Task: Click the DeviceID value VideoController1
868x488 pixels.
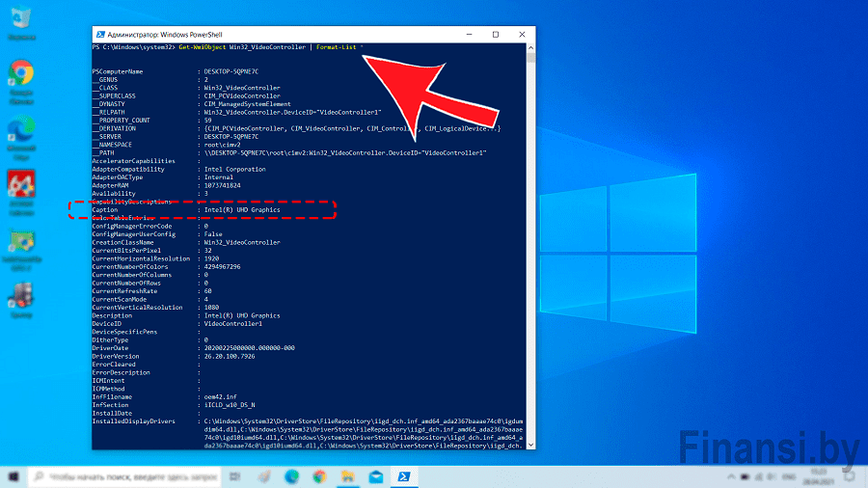Action: pyautogui.click(x=233, y=324)
